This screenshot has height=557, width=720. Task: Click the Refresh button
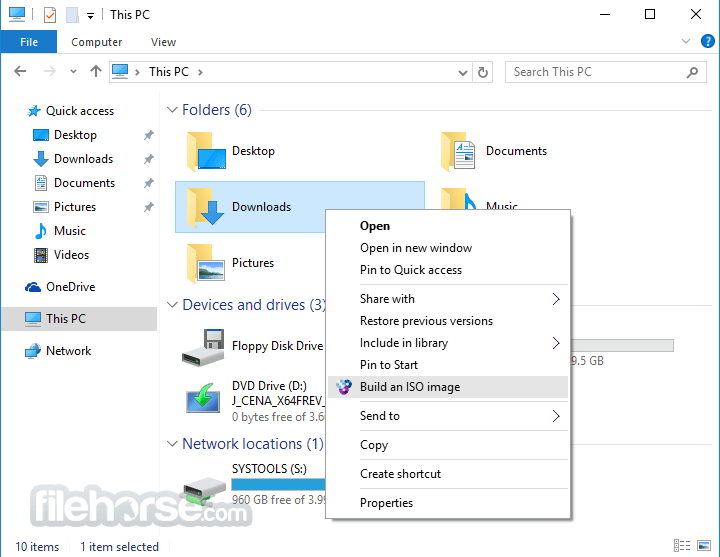tap(483, 73)
